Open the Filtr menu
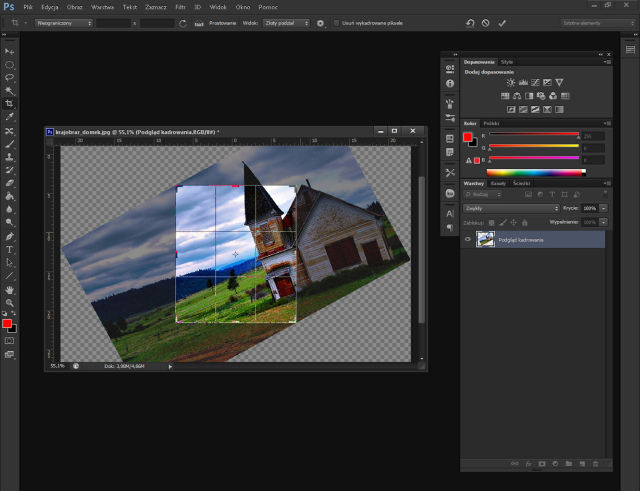The height and width of the screenshot is (491, 640). tap(180, 7)
